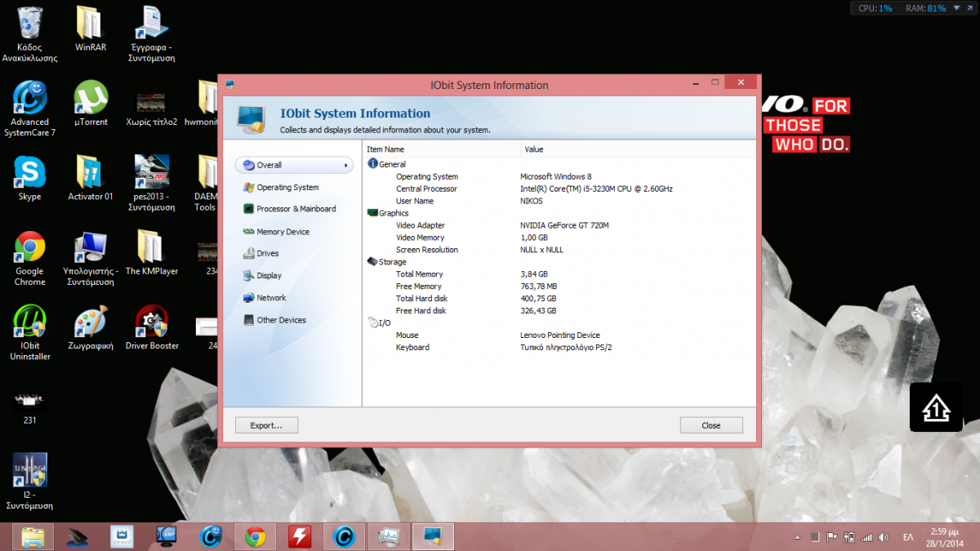Select the Overall category in the sidebar

coord(294,165)
